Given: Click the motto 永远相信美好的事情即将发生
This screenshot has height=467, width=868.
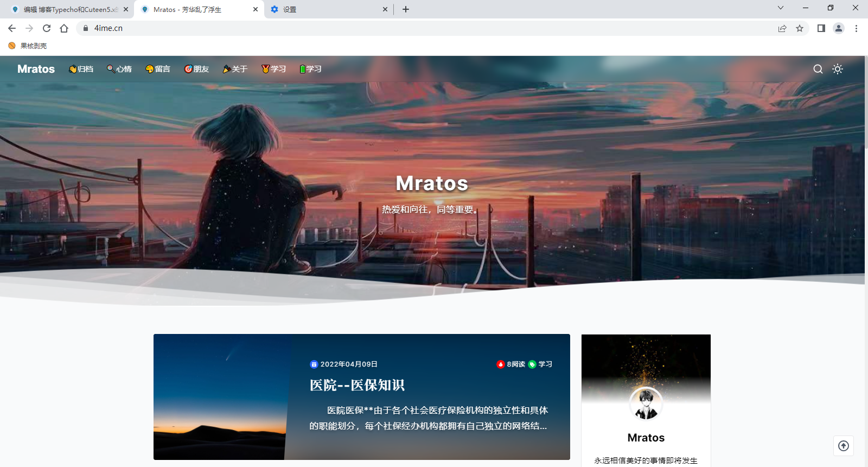Looking at the screenshot, I should pos(646,460).
